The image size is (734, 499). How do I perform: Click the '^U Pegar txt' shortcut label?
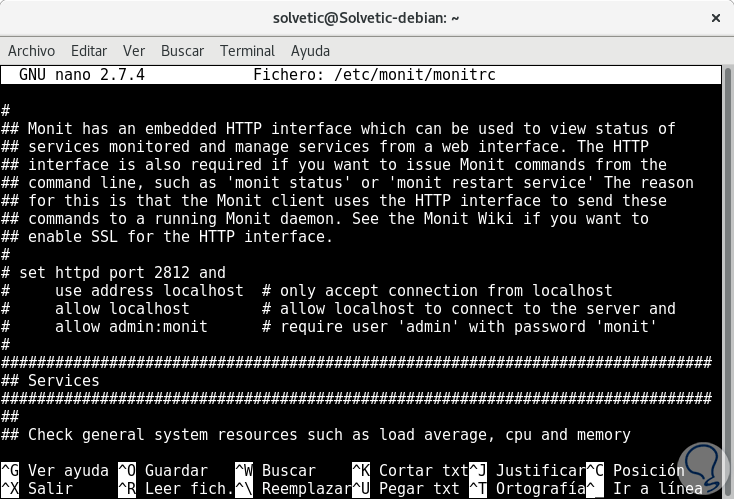tap(406, 488)
